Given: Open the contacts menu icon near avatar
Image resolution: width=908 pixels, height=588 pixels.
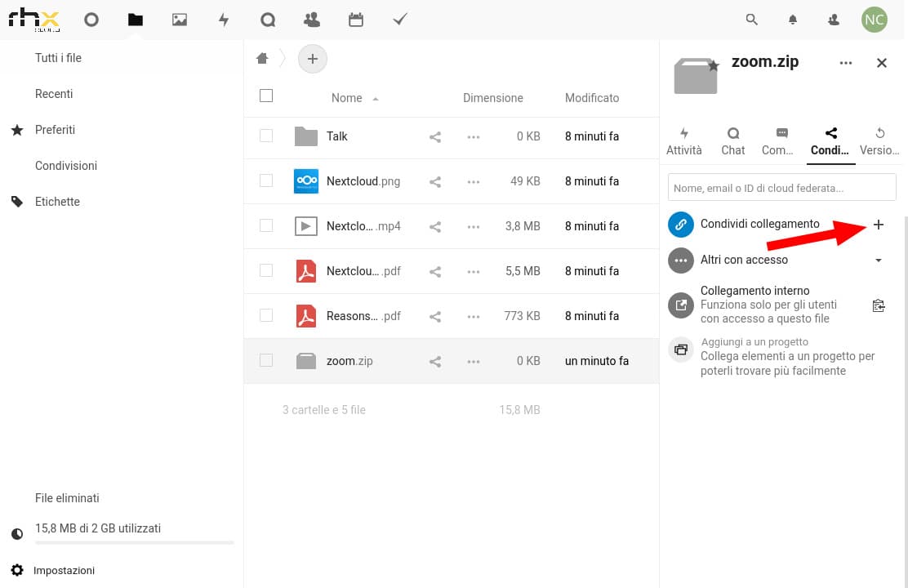Looking at the screenshot, I should point(834,20).
